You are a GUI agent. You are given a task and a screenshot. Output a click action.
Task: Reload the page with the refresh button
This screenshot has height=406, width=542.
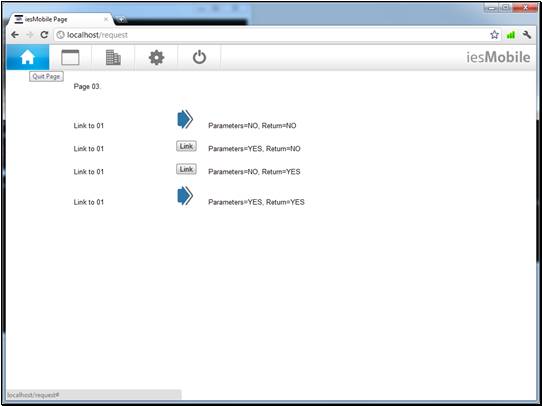pyautogui.click(x=44, y=35)
